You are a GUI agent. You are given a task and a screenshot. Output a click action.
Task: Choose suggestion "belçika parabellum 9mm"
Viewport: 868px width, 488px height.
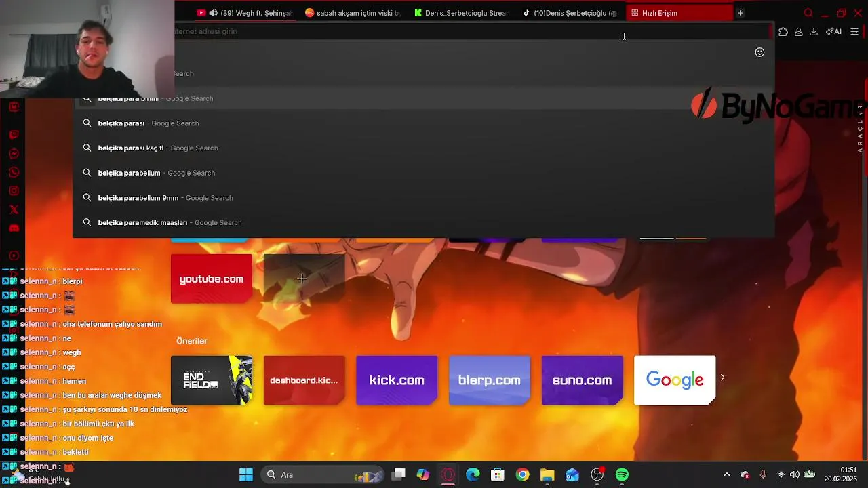(x=424, y=198)
